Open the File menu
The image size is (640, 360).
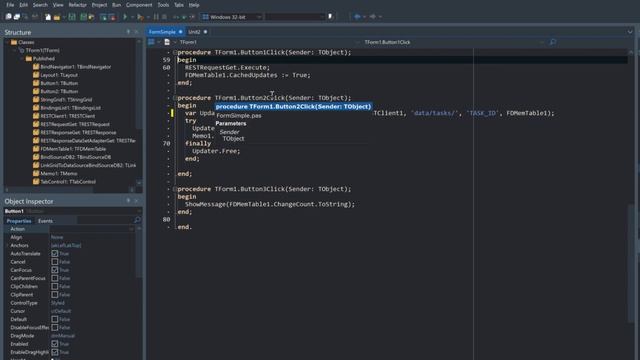(x=10, y=5)
